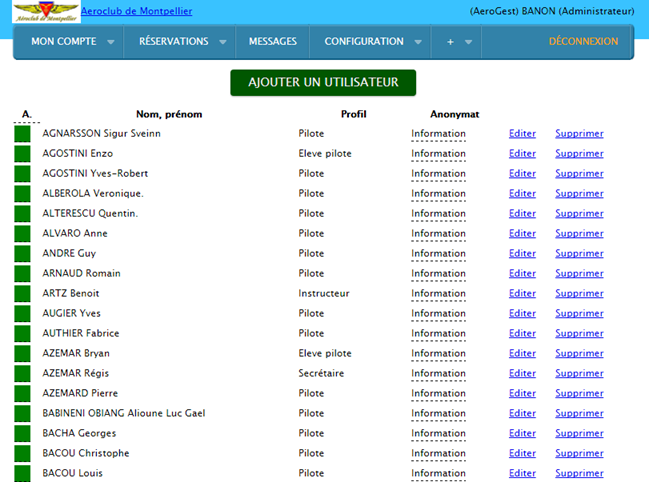Toggle active status square for AZEMAR Régis
This screenshot has height=482, width=649.
[22, 374]
